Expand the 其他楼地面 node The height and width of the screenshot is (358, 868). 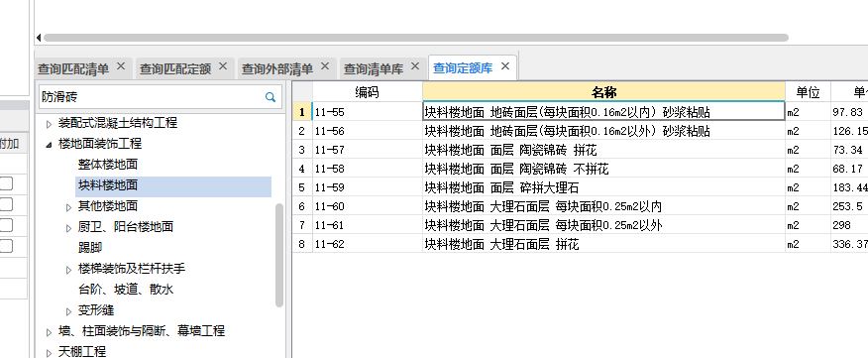(x=68, y=207)
